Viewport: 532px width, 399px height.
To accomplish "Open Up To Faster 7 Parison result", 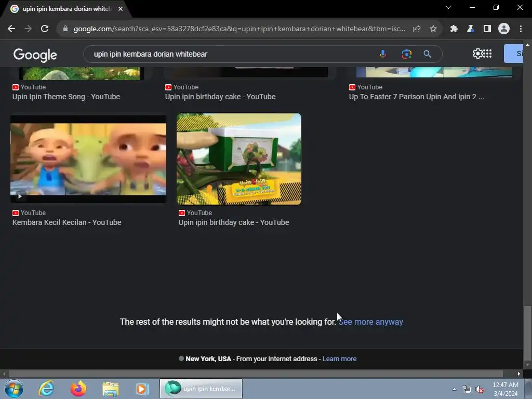I will (416, 97).
